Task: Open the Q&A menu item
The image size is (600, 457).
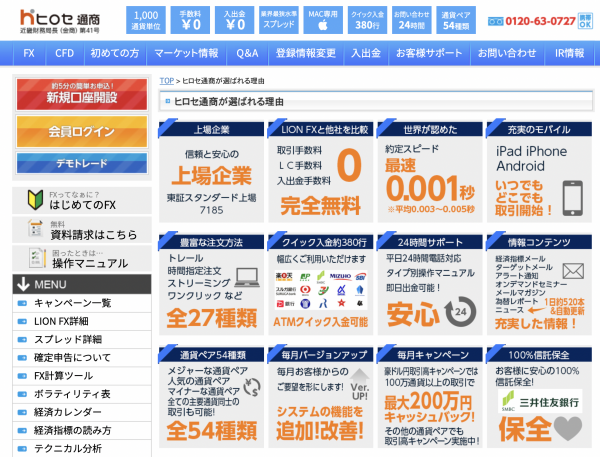Action: tap(247, 53)
